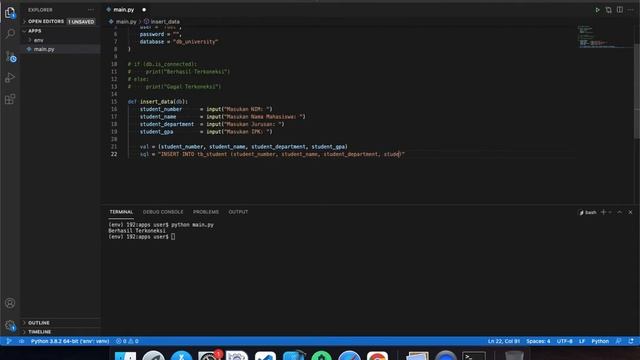Viewport: 640px width, 360px height.
Task: Change indentation via Spaces: 4
Action: point(538,341)
